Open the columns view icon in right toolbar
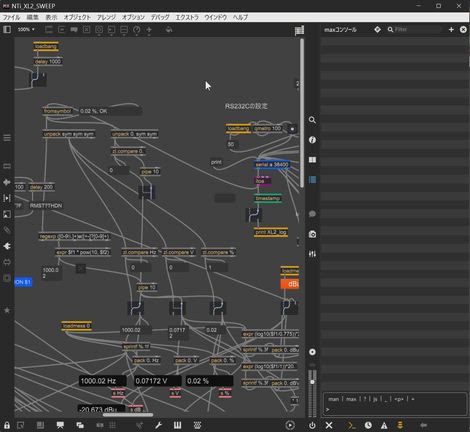 312,160
